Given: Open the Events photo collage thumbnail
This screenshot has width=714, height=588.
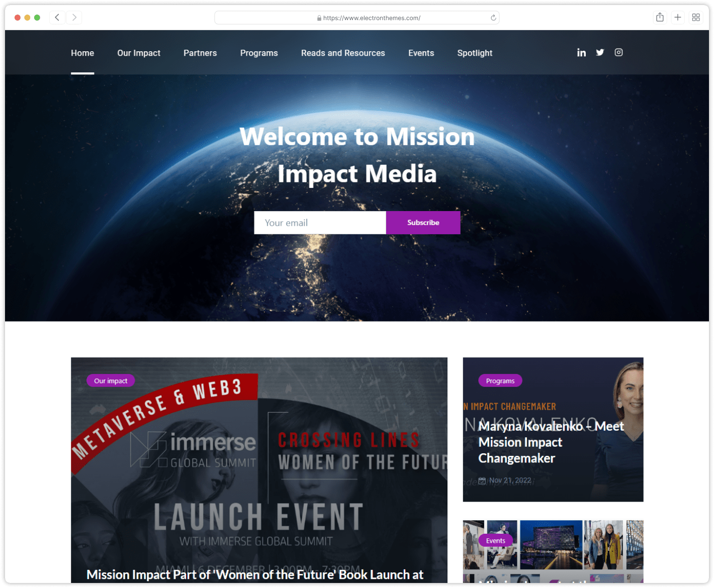Looking at the screenshot, I should tap(553, 551).
